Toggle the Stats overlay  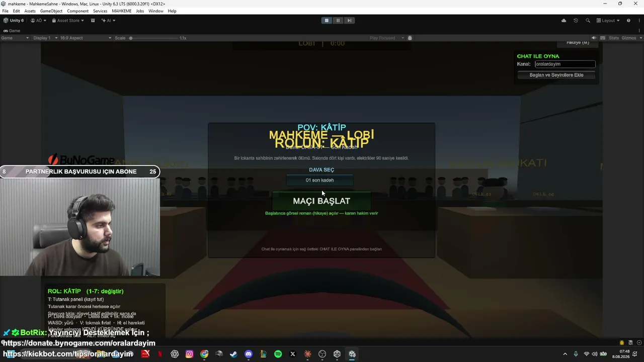pyautogui.click(x=614, y=38)
